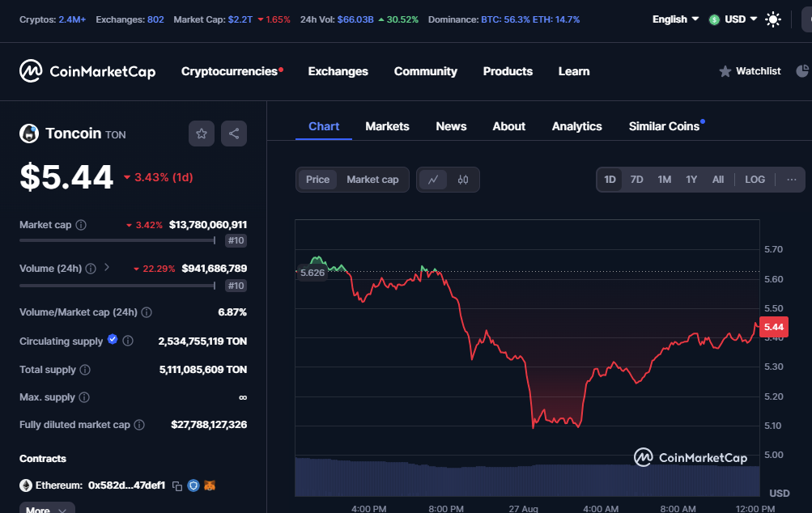Set chart range to 1D
The image size is (812, 513).
pyautogui.click(x=610, y=180)
